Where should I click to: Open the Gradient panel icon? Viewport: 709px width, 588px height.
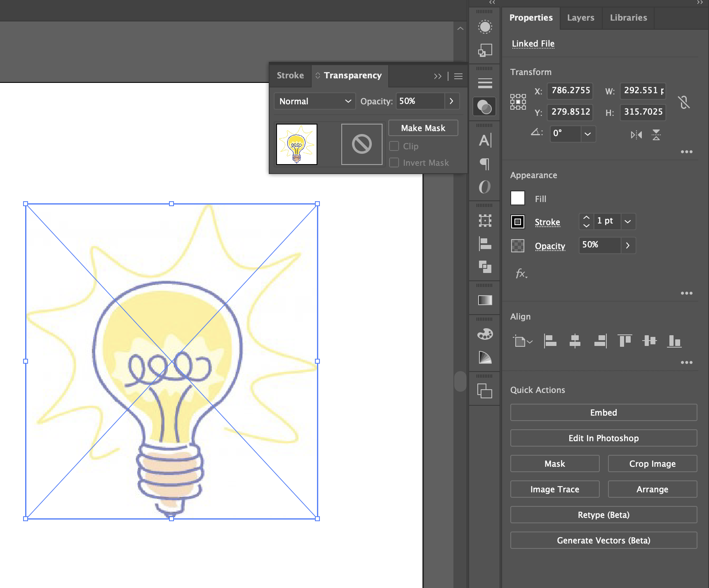(484, 300)
